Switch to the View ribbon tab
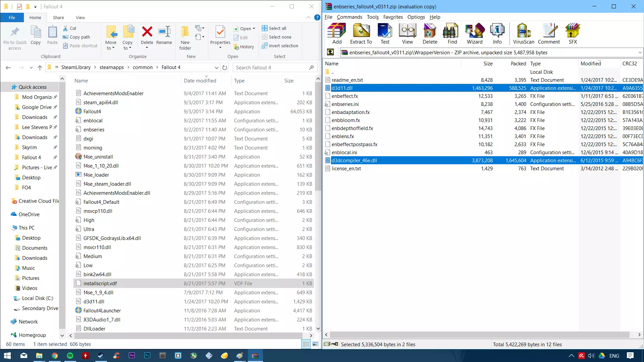This screenshot has height=362, width=644. 80,17
